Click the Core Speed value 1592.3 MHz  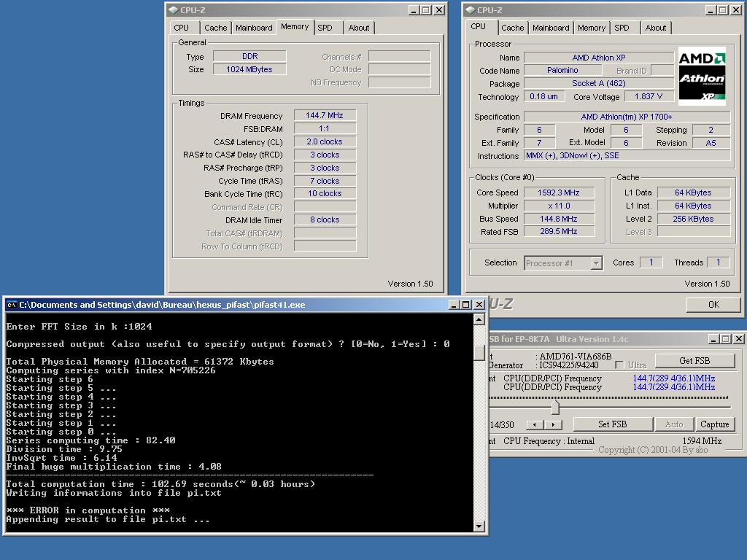[559, 192]
